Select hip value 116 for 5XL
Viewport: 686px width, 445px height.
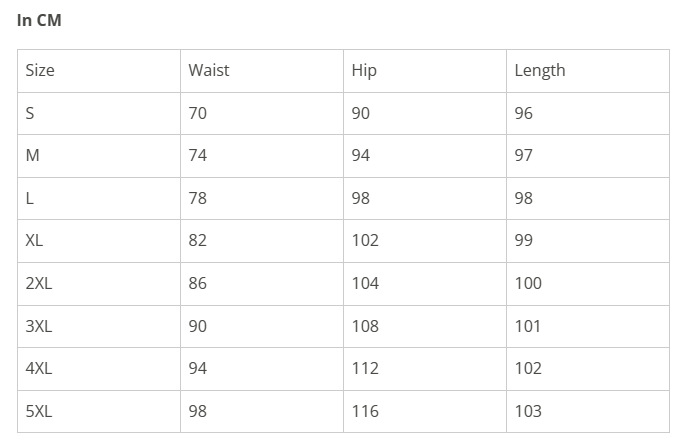click(x=365, y=411)
